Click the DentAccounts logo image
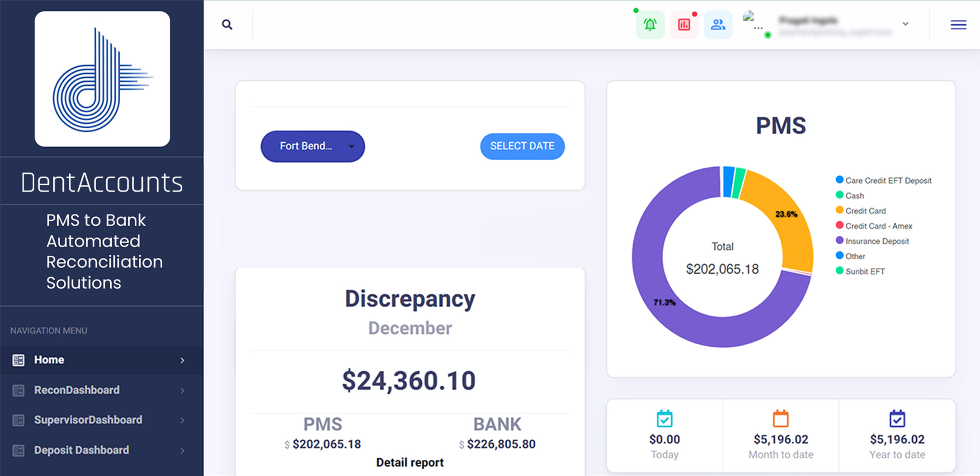This screenshot has width=980, height=476. coord(102,79)
